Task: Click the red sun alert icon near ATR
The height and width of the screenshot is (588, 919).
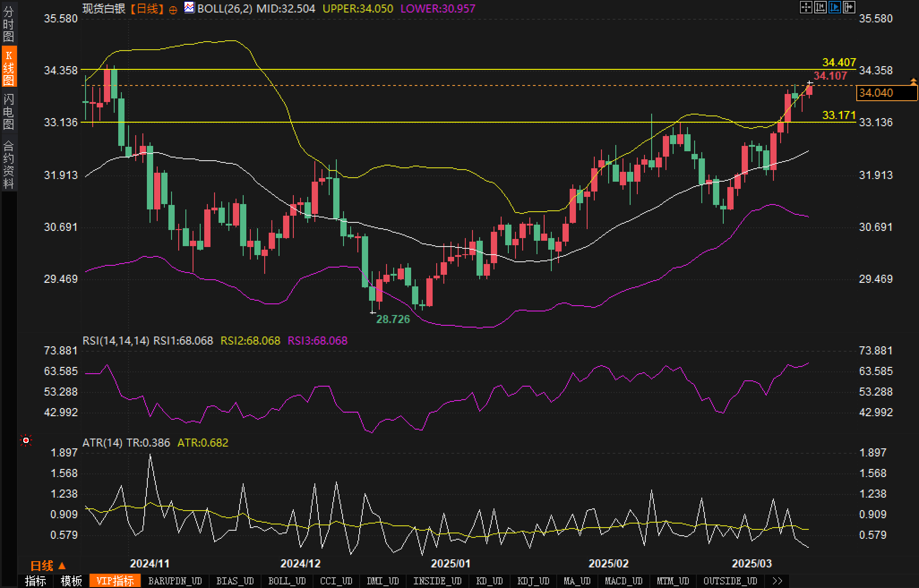Action: coord(26,441)
